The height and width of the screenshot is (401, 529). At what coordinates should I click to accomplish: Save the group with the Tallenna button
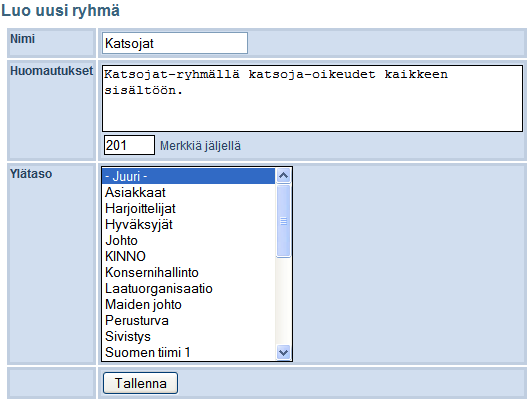[140, 383]
